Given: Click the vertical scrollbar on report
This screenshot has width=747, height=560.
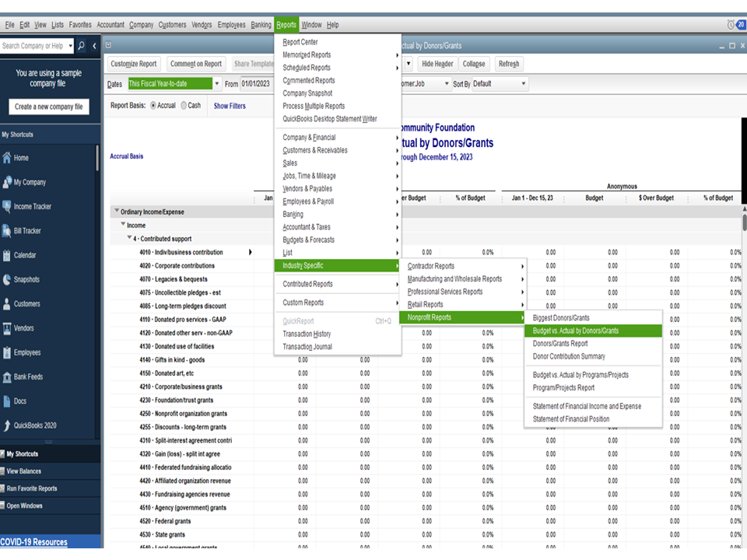Looking at the screenshot, I should click(x=743, y=222).
